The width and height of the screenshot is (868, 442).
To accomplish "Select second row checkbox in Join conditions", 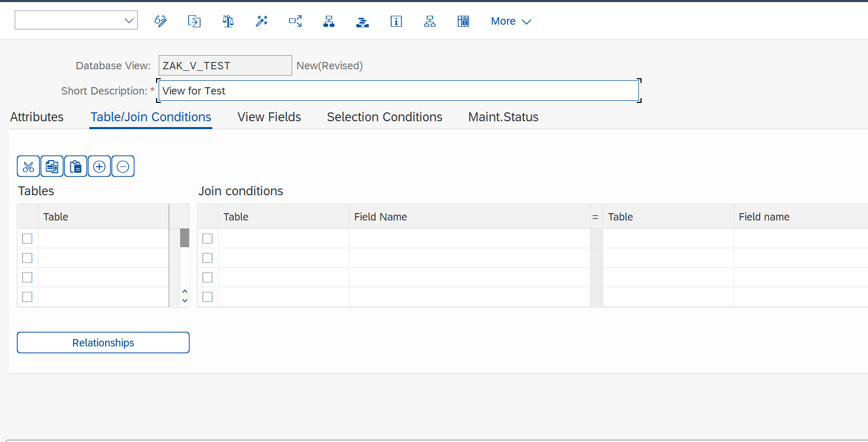I will [x=208, y=258].
